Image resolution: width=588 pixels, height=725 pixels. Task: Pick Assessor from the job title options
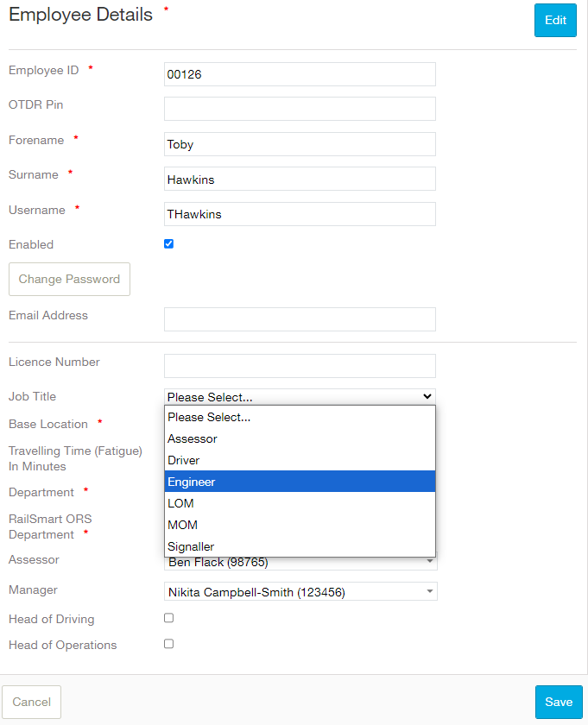tap(300, 438)
